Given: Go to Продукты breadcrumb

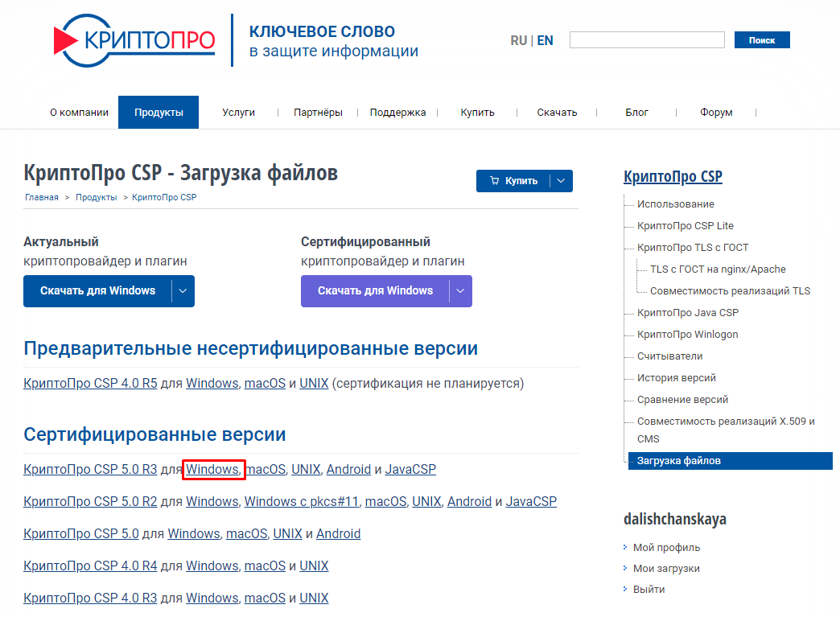Looking at the screenshot, I should 96,197.
